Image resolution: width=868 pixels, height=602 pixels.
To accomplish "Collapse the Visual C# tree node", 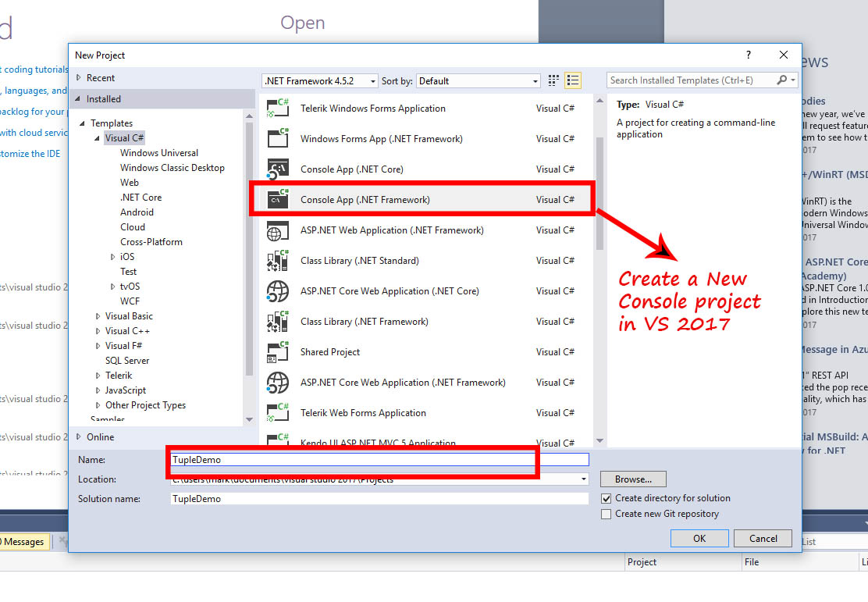I will point(97,138).
